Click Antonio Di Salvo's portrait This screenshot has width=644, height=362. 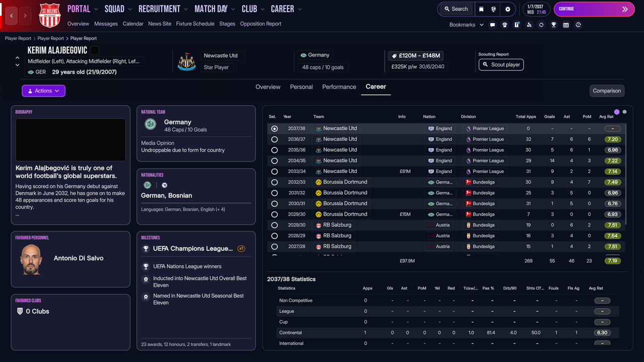tap(31, 259)
